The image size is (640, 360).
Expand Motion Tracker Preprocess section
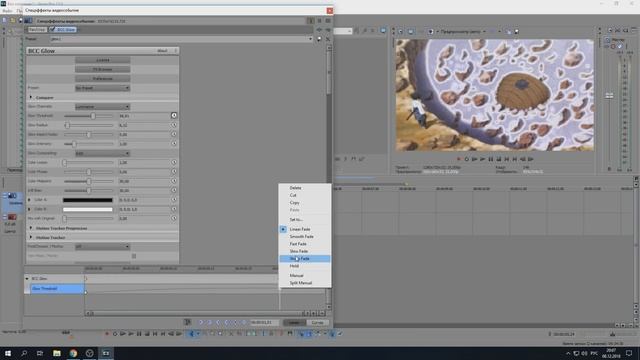31,228
